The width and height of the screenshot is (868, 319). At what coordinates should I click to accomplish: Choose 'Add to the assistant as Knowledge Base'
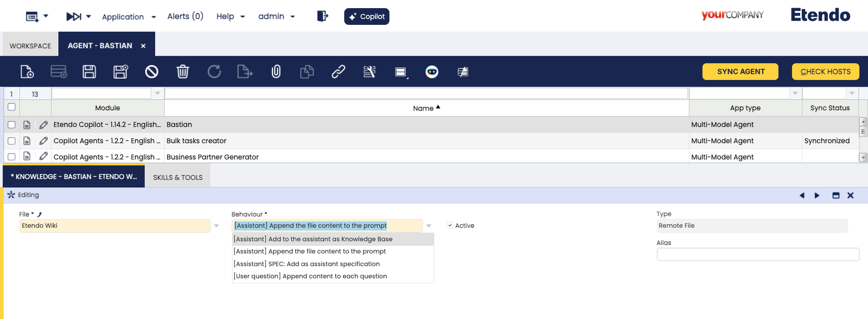click(333, 239)
